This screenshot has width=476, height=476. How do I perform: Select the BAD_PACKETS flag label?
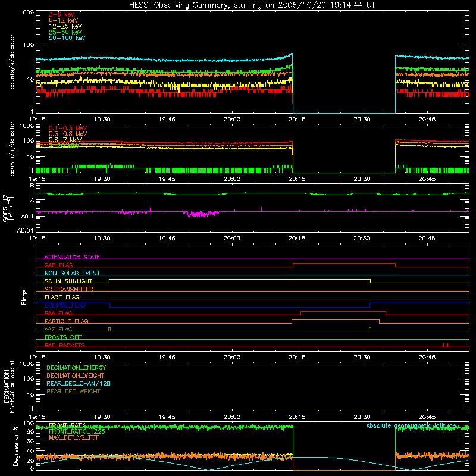coord(65,345)
